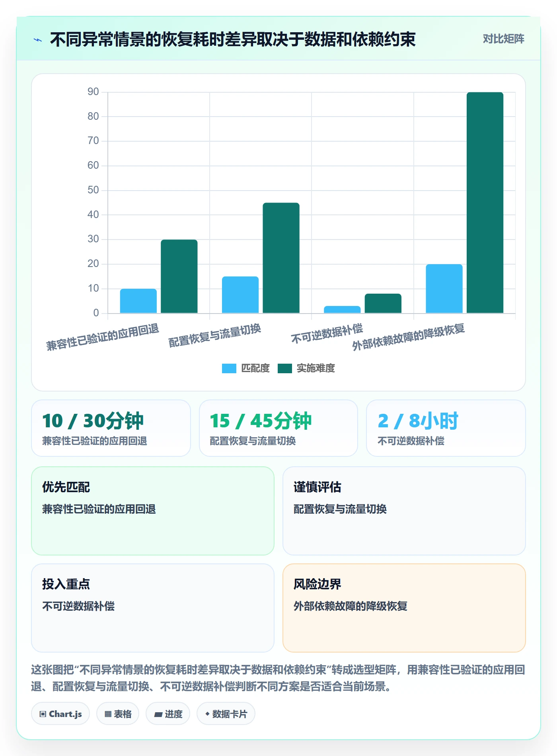Click the 匹配度 bar for 外部依赖故障的降级恢复
557x756 pixels.
(444, 288)
